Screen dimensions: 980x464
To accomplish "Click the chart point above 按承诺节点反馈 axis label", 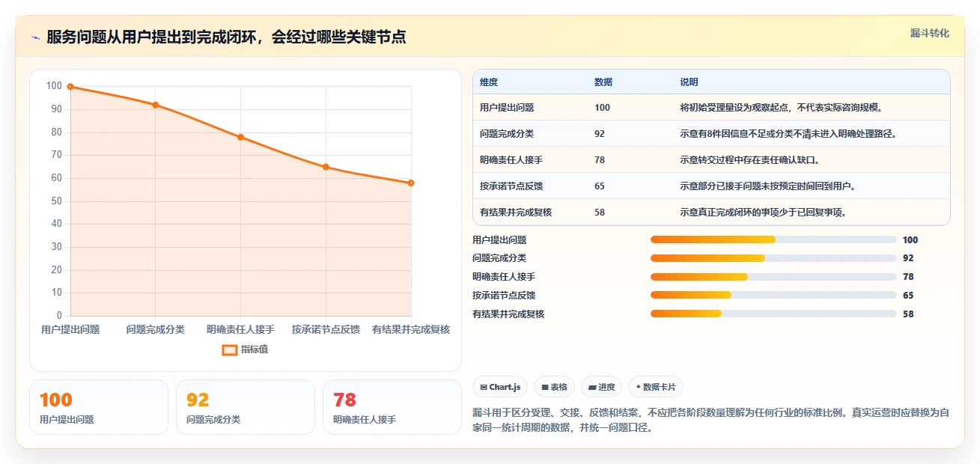I will point(326,167).
